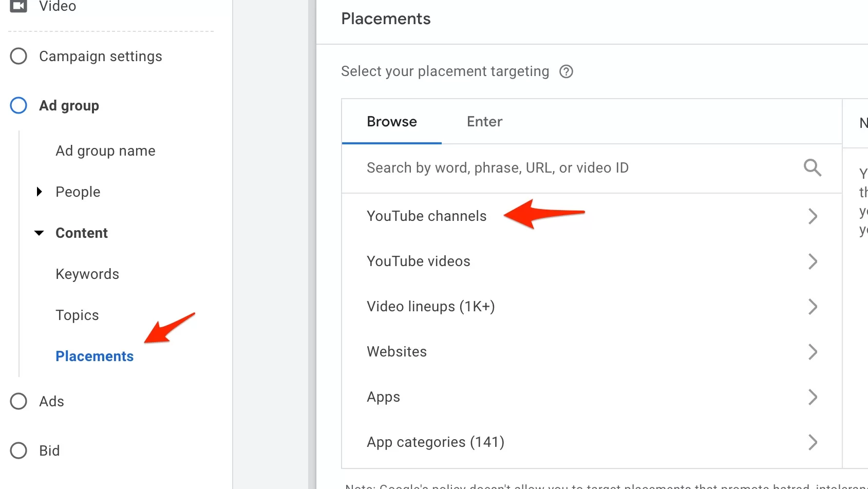Image resolution: width=868 pixels, height=489 pixels.
Task: Click 'Select your placement targeting' label
Action: (445, 71)
